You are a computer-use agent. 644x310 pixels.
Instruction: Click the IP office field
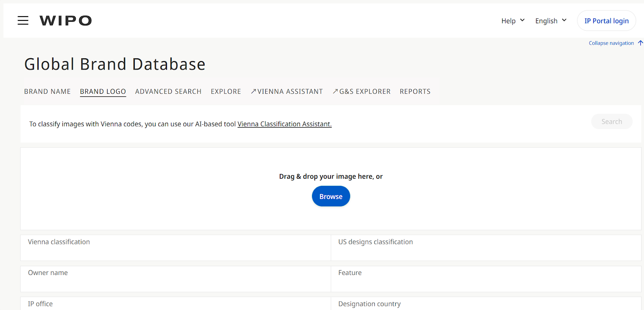point(175,304)
